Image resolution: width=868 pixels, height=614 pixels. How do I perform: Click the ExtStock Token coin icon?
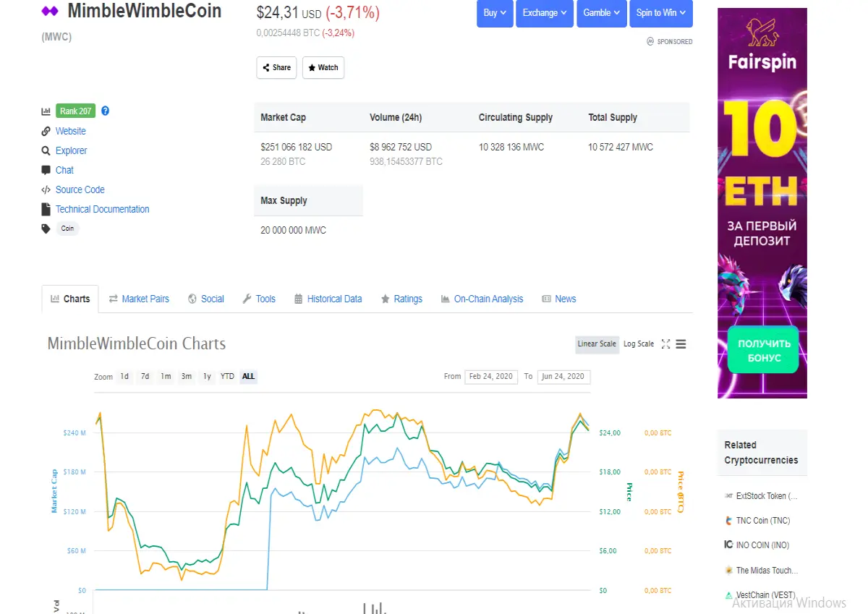pyautogui.click(x=728, y=496)
